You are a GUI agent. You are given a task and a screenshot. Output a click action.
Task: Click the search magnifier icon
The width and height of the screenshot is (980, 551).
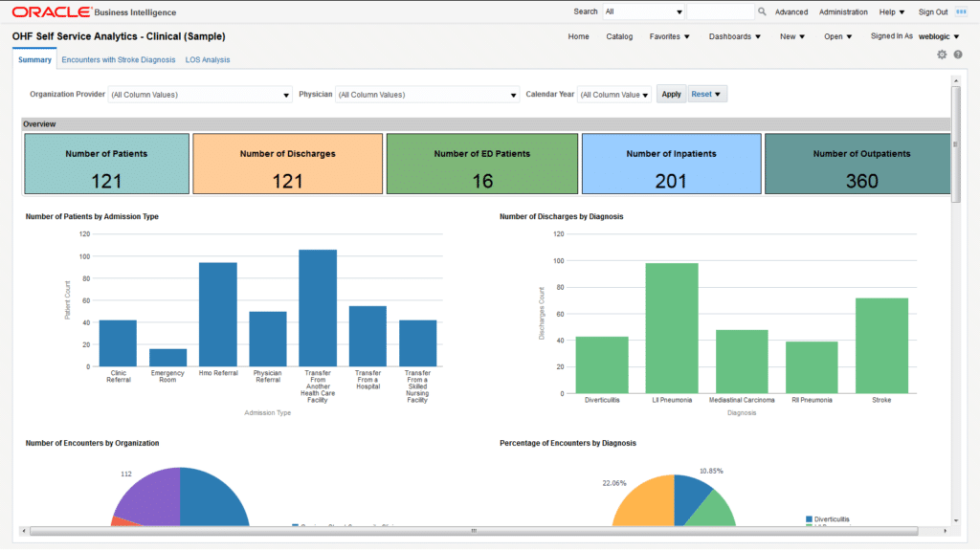pos(761,11)
